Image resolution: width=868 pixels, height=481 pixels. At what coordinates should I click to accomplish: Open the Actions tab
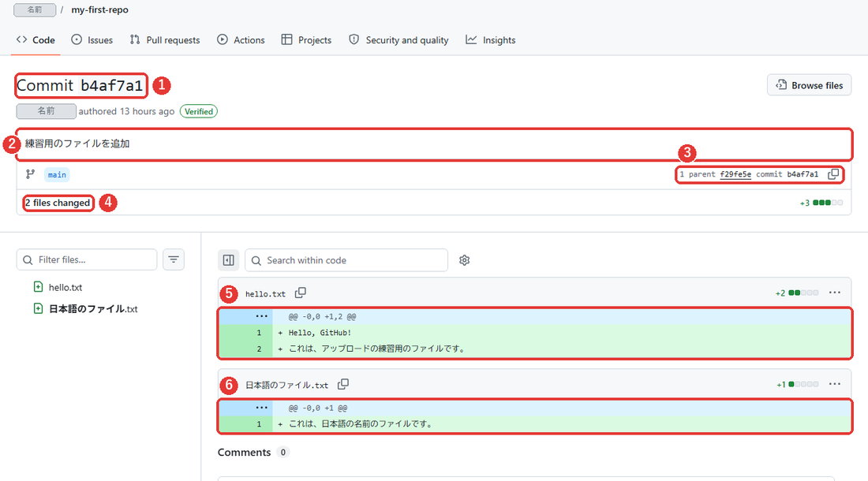tap(241, 39)
